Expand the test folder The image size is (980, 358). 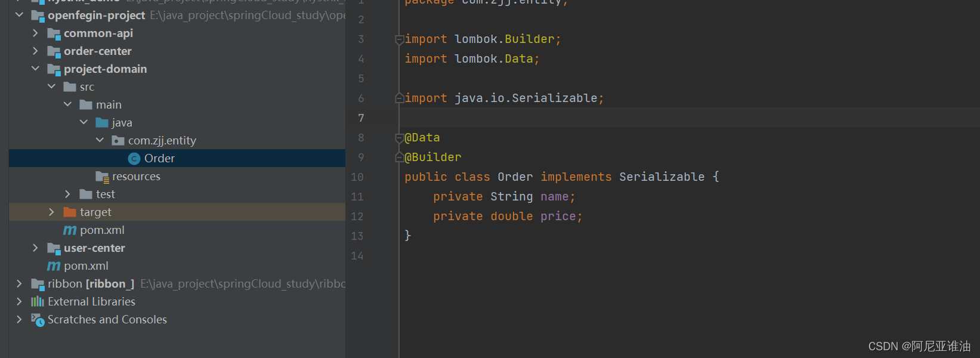67,194
